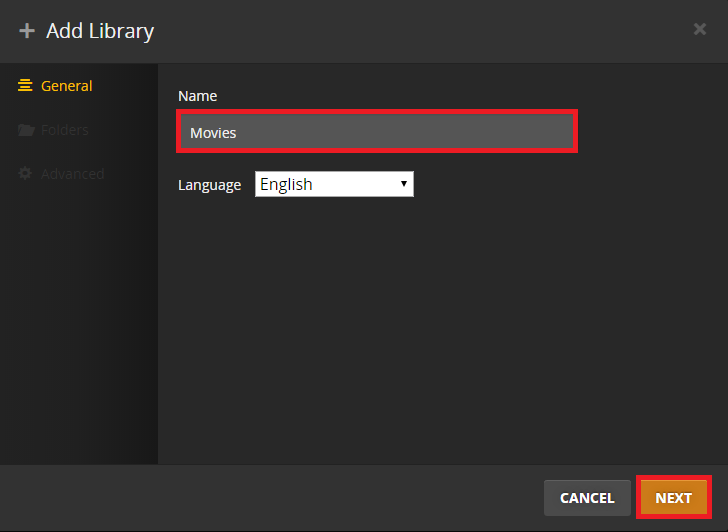Open the Advanced settings tab
The height and width of the screenshot is (532, 728).
[x=72, y=174]
